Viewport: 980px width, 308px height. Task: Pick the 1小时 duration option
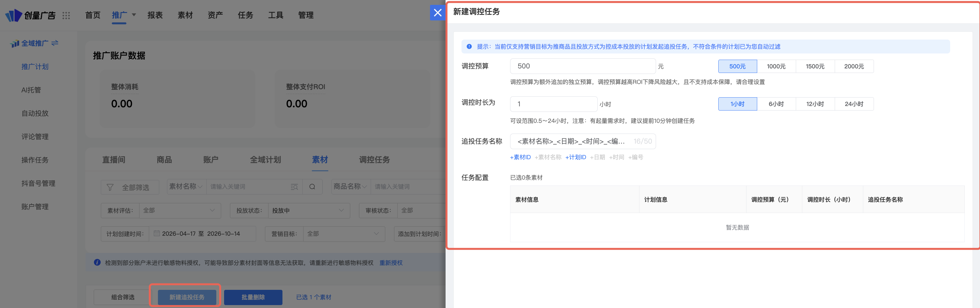point(737,104)
